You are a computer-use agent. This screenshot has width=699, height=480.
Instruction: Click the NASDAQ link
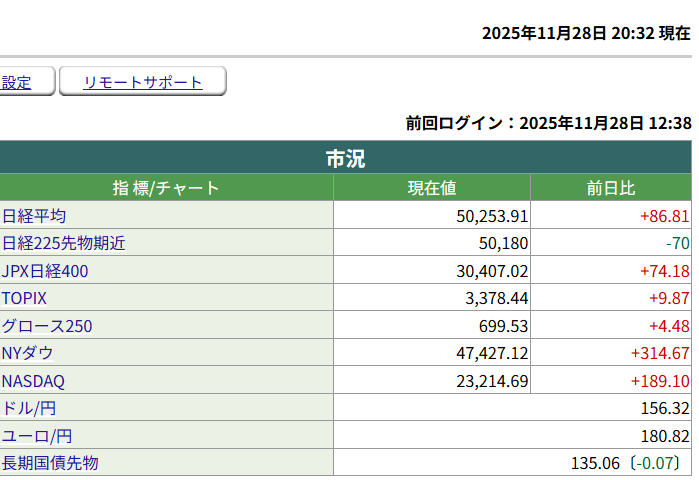pos(34,381)
